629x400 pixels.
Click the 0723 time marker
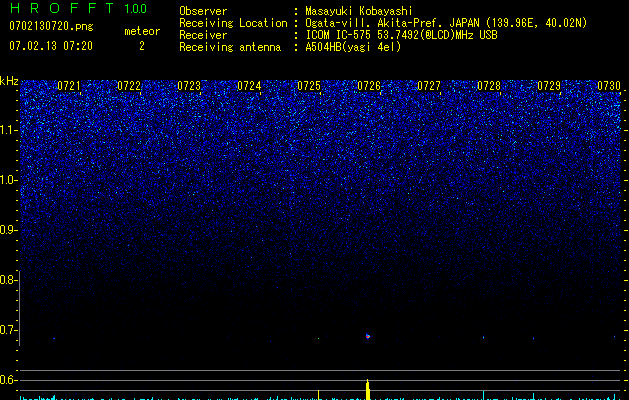coord(189,86)
